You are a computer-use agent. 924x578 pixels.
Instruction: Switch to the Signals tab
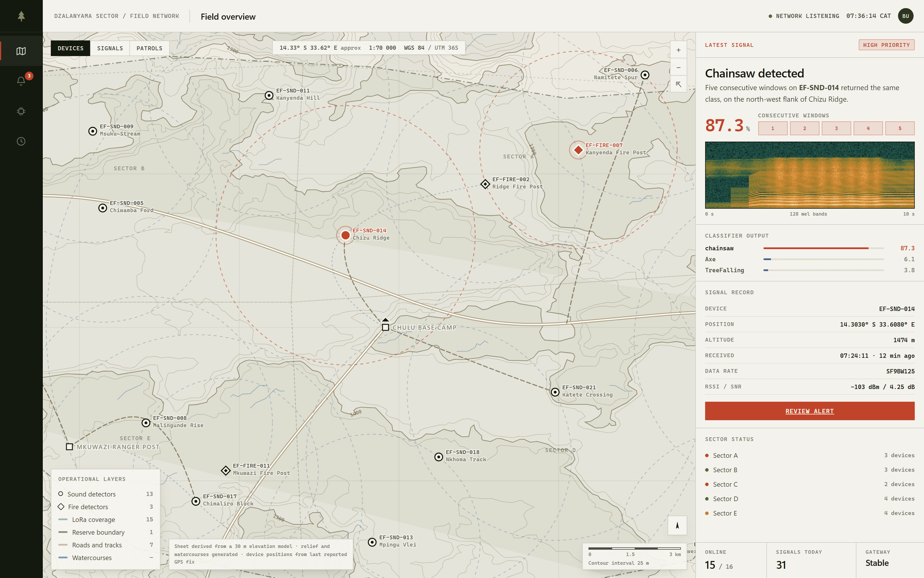(110, 48)
